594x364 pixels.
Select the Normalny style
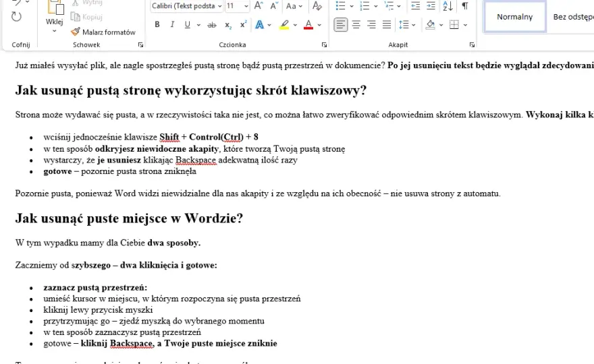pyautogui.click(x=515, y=17)
